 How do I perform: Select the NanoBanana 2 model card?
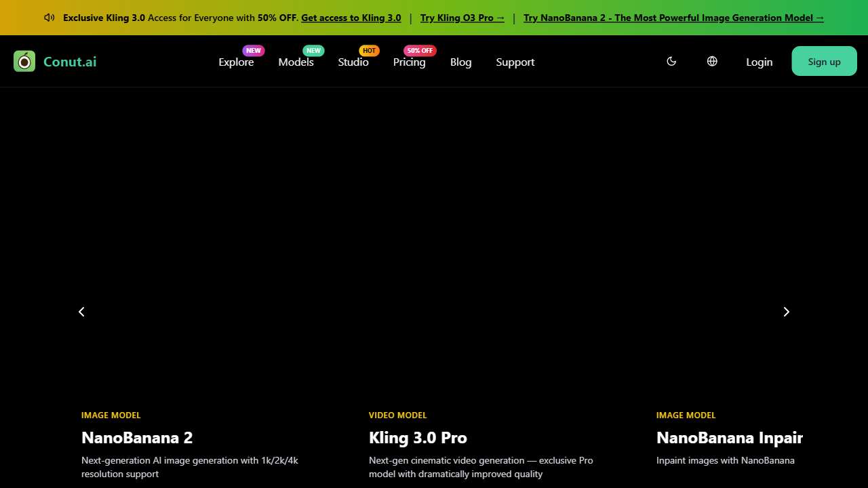(137, 438)
